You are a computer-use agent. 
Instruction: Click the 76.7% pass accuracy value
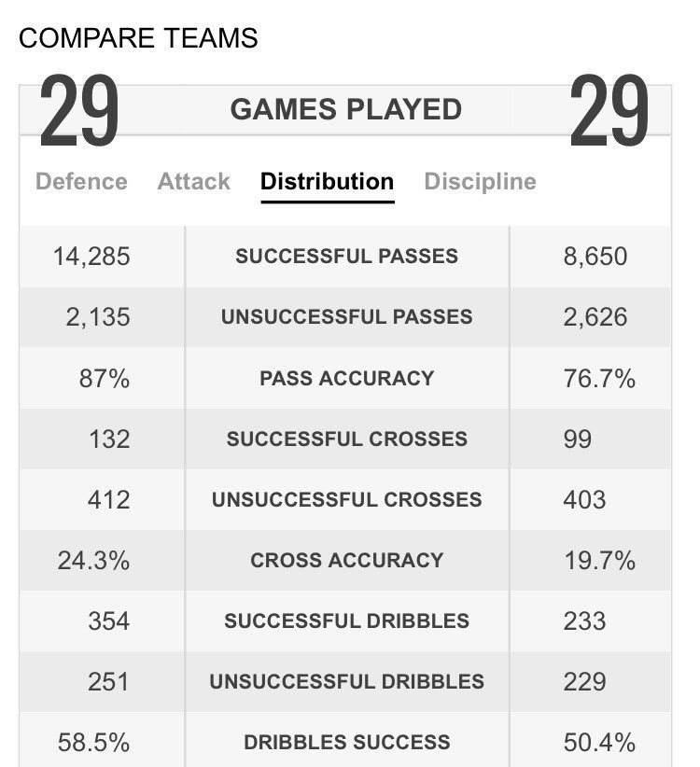[599, 379]
